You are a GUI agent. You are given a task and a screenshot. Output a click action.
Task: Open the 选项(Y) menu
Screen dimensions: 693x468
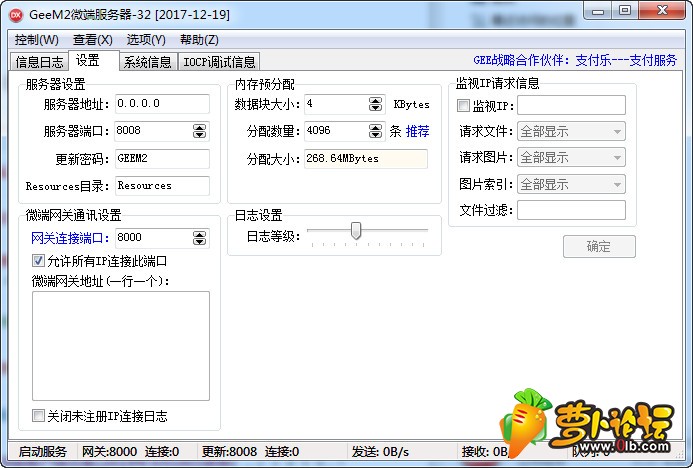point(146,40)
